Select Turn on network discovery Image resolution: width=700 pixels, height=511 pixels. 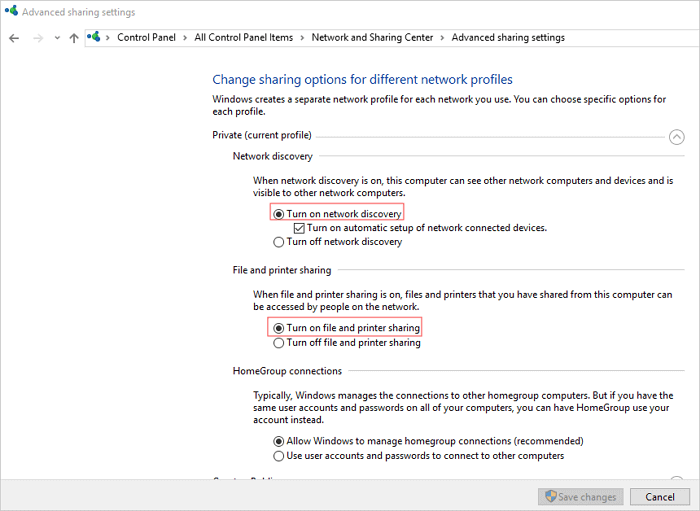click(279, 214)
